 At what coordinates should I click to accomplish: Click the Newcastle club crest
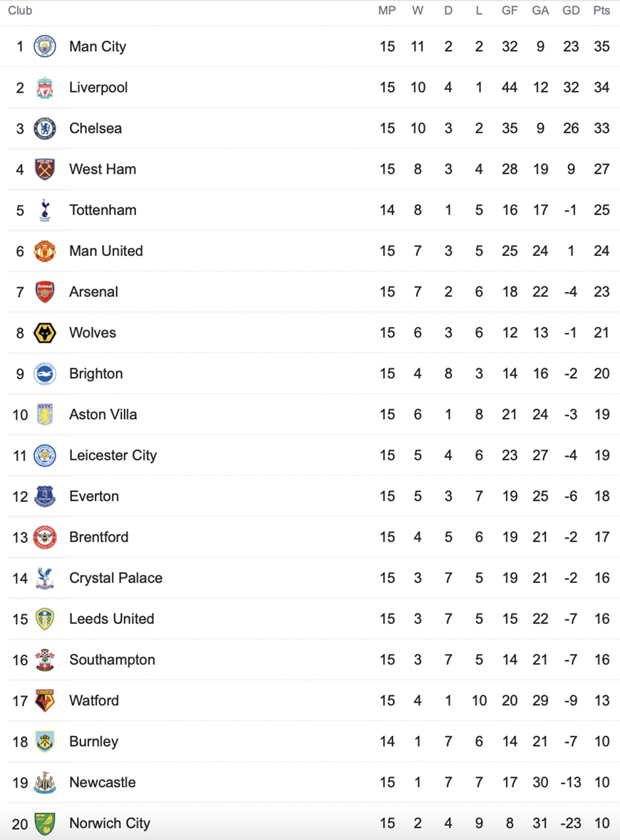click(44, 782)
